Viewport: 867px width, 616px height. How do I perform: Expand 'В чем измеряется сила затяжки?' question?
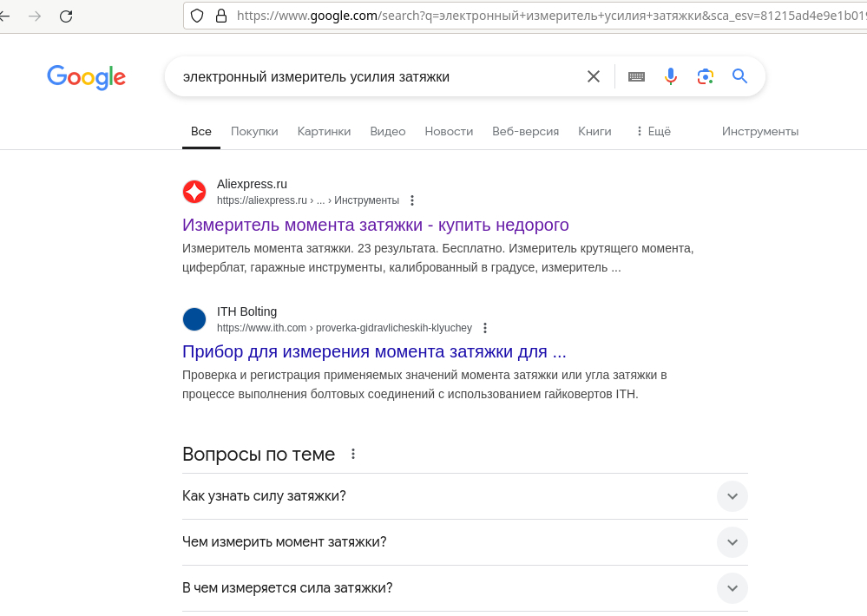coord(732,588)
